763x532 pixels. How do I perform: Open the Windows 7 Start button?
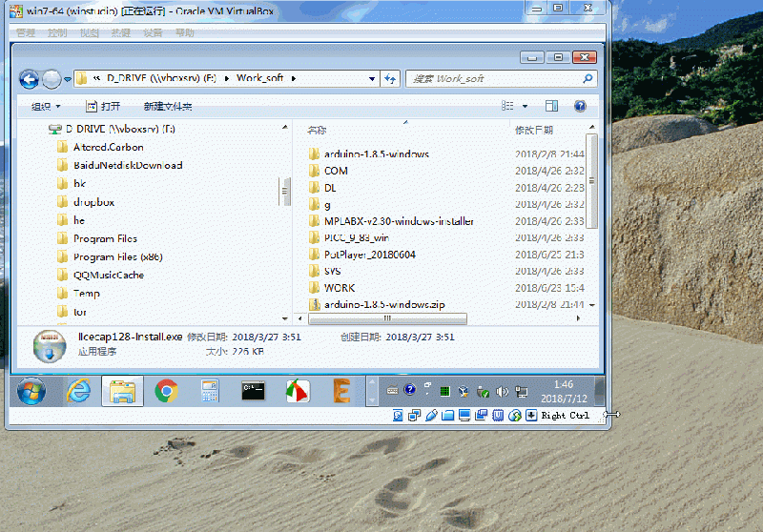click(x=31, y=391)
